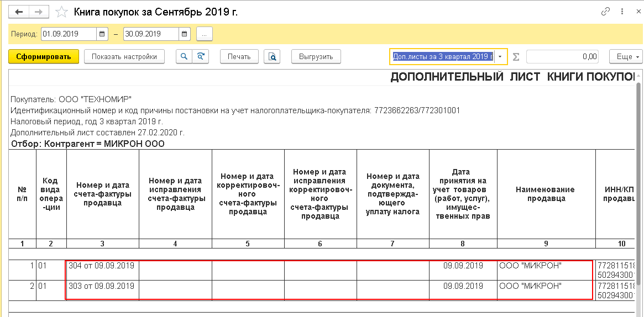Click Показать настройки button
The height and width of the screenshot is (317, 644).
124,56
